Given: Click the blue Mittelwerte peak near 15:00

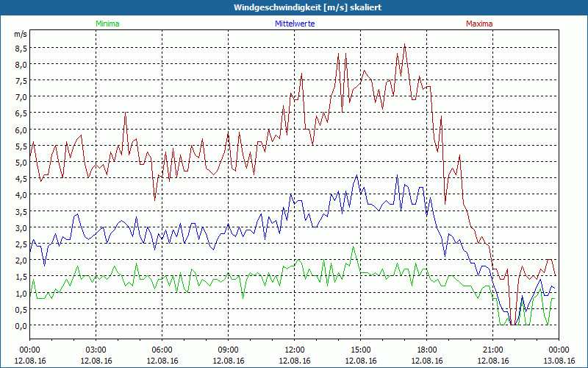Looking at the screenshot, I should coord(356,175).
